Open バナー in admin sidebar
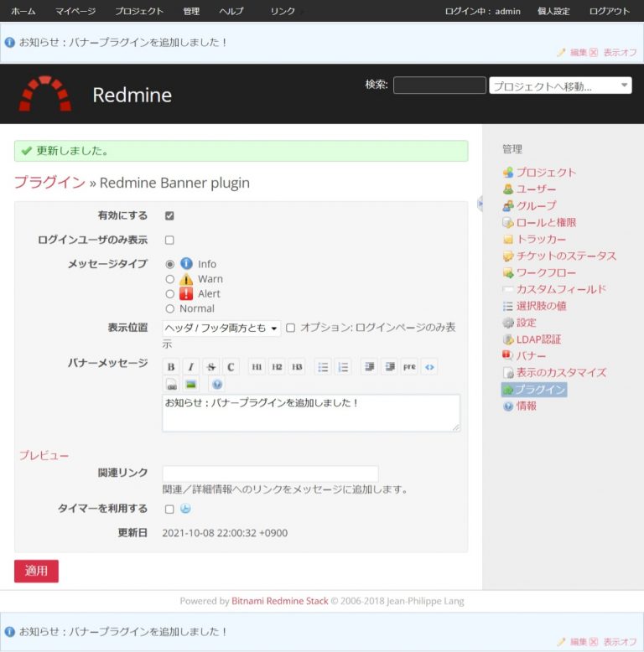 point(531,356)
